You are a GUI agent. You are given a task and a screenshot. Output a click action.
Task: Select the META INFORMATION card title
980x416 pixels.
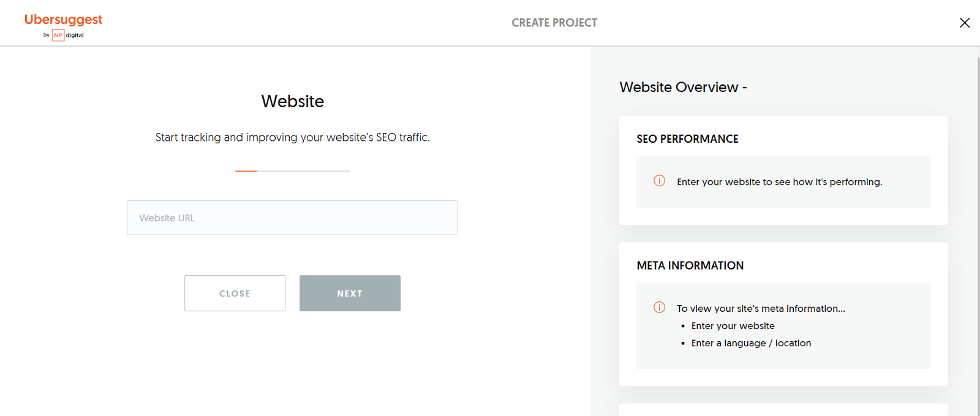point(690,265)
